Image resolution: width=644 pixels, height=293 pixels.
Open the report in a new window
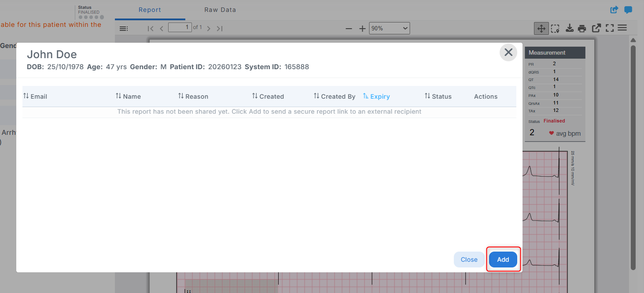coord(596,28)
